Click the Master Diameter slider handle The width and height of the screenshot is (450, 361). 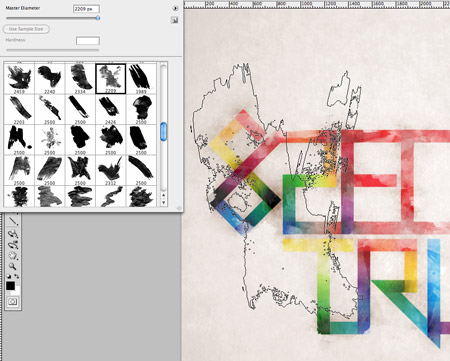pyautogui.click(x=98, y=18)
